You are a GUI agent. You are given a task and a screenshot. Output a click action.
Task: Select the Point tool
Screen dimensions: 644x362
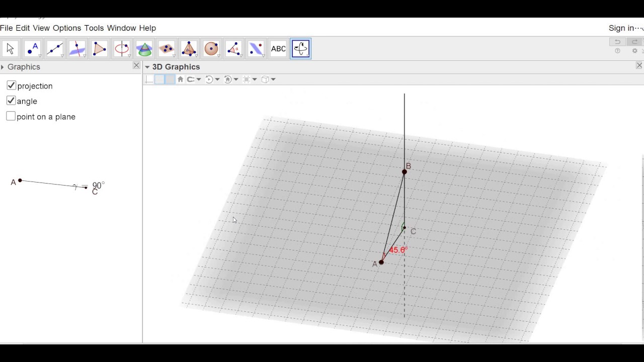coord(33,49)
